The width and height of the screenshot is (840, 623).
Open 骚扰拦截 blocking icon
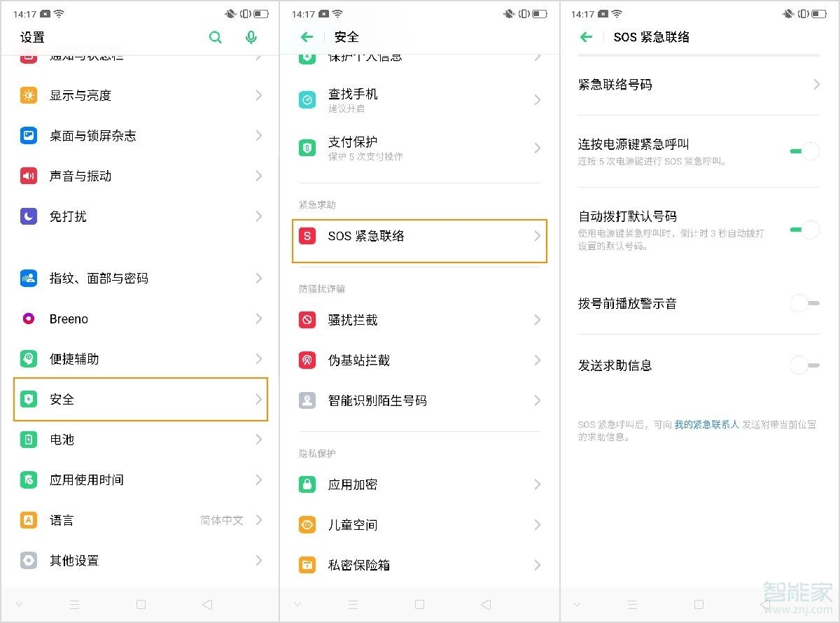pos(307,320)
